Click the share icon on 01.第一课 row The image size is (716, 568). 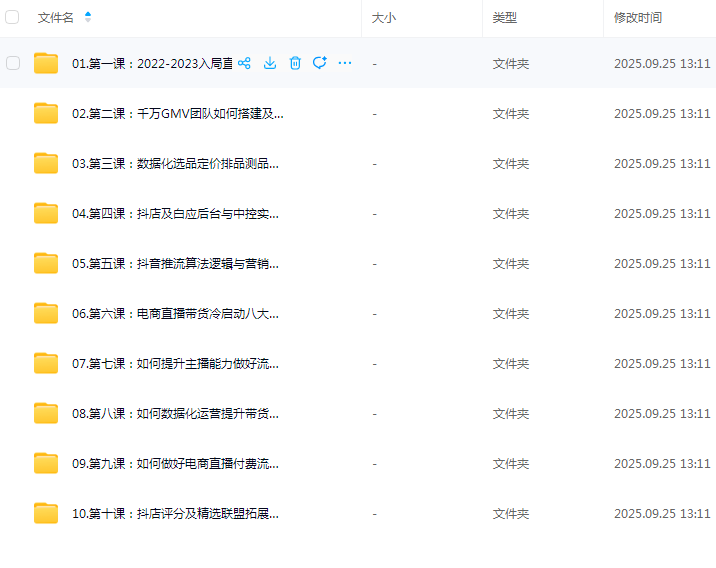[244, 63]
